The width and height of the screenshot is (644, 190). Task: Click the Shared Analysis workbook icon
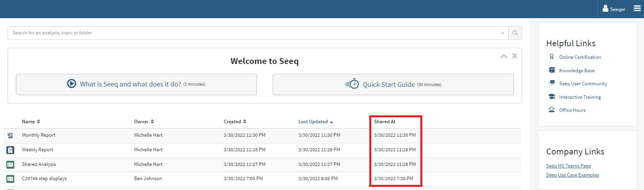[10, 164]
